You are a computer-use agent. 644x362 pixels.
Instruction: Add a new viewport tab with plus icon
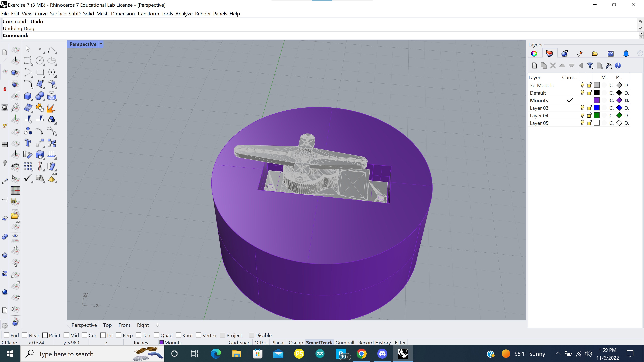157,325
